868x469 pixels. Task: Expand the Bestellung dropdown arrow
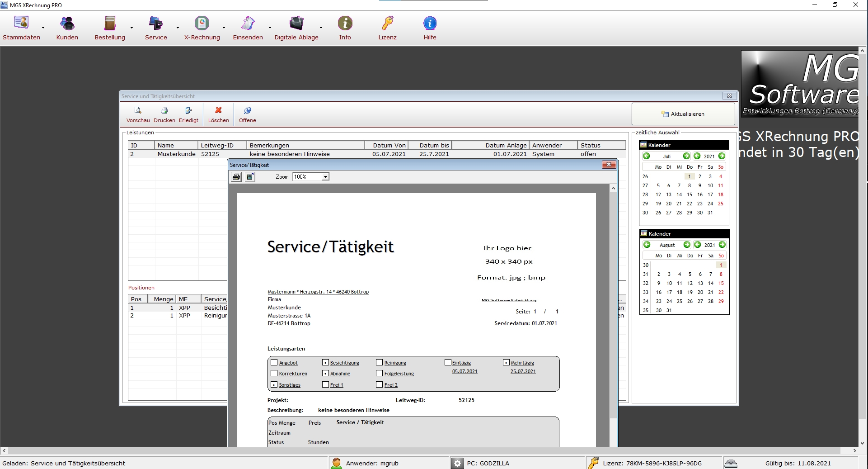tap(131, 28)
